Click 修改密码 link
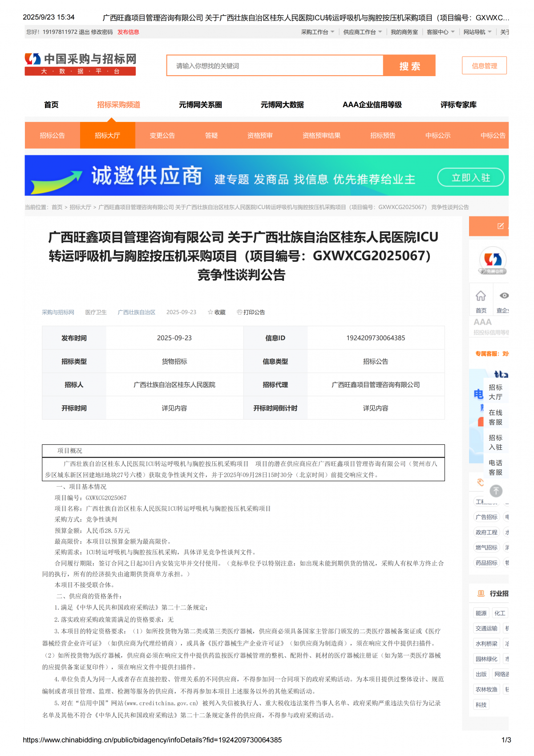Image resolution: width=534 pixels, height=756 pixels. click(x=102, y=32)
